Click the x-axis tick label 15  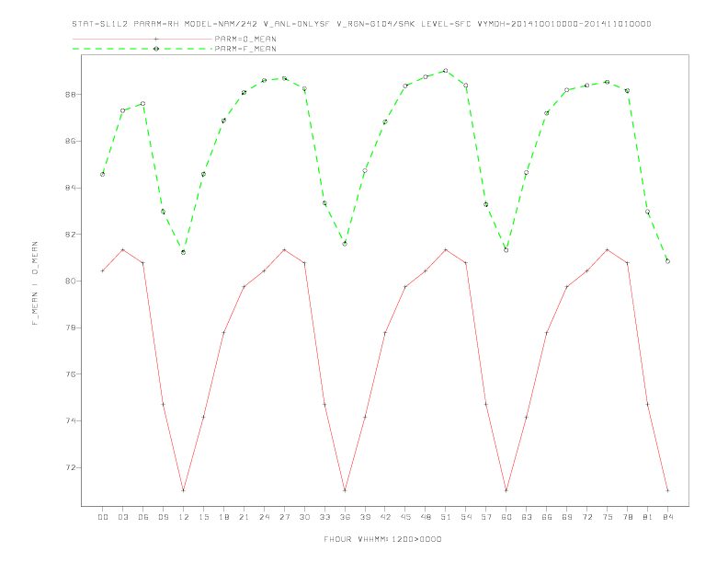click(x=203, y=517)
